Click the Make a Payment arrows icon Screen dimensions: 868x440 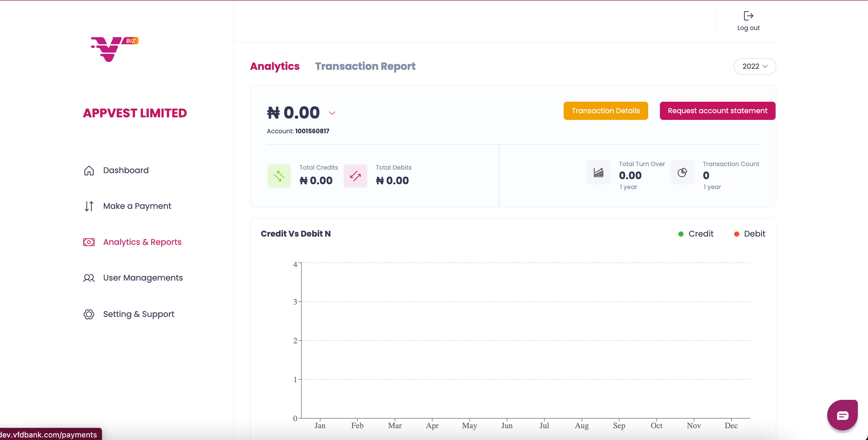pos(89,206)
